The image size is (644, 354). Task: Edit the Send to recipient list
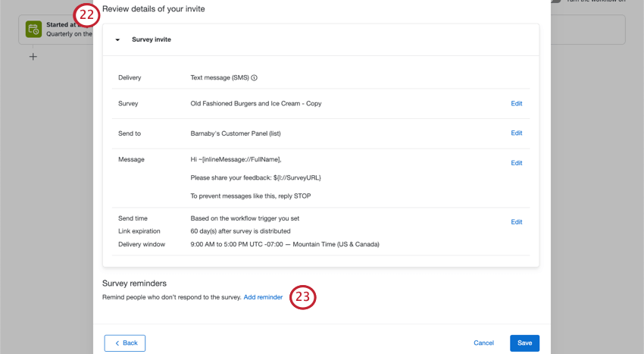point(516,133)
